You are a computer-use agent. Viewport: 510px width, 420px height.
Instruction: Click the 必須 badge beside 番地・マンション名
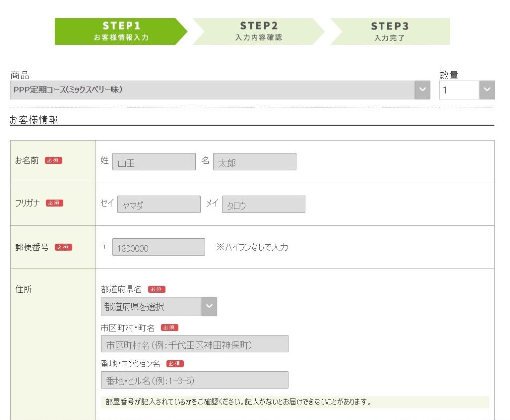click(x=175, y=364)
